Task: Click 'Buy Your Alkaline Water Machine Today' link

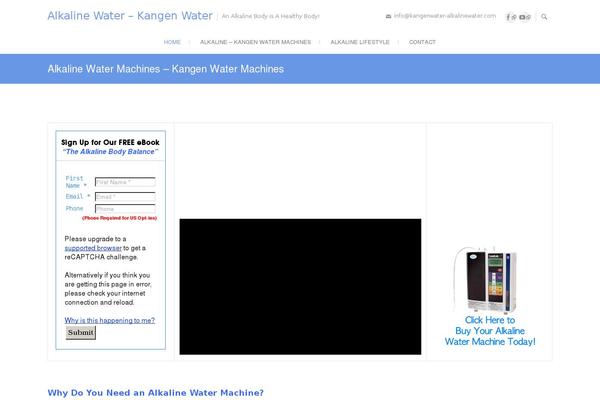Action: point(490,331)
